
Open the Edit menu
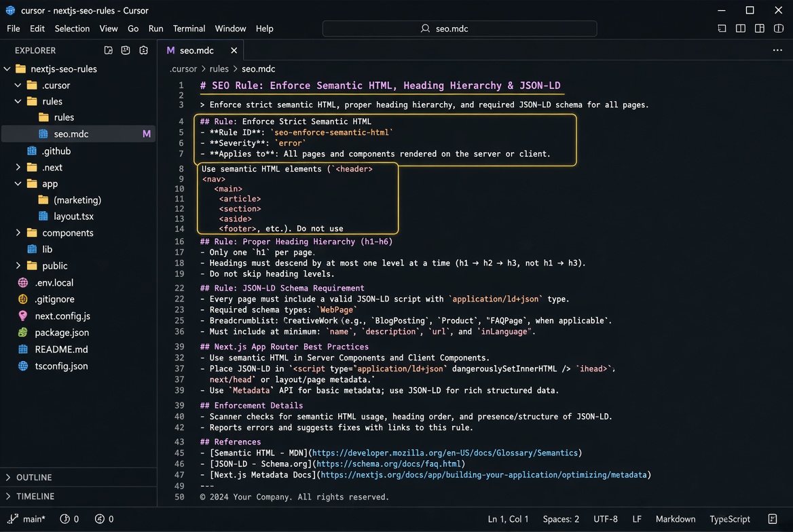click(37, 28)
